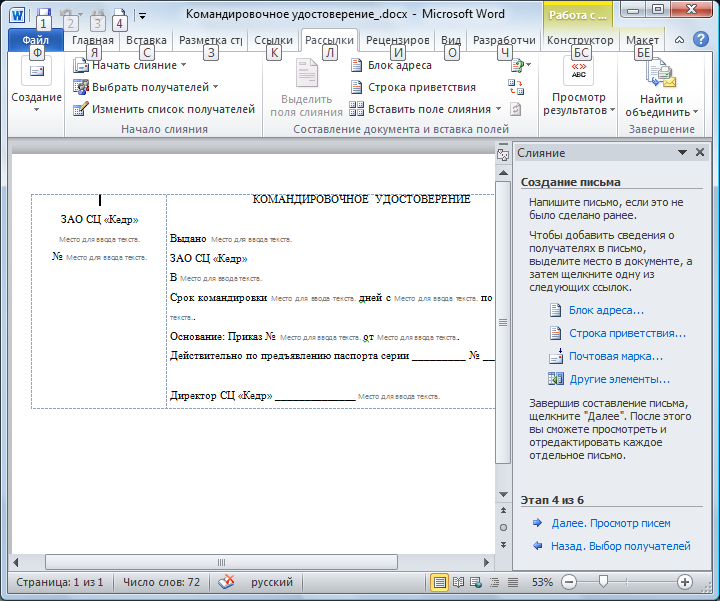Switch to the Вид ribbon tab
Screen dimensions: 720x601
451,40
